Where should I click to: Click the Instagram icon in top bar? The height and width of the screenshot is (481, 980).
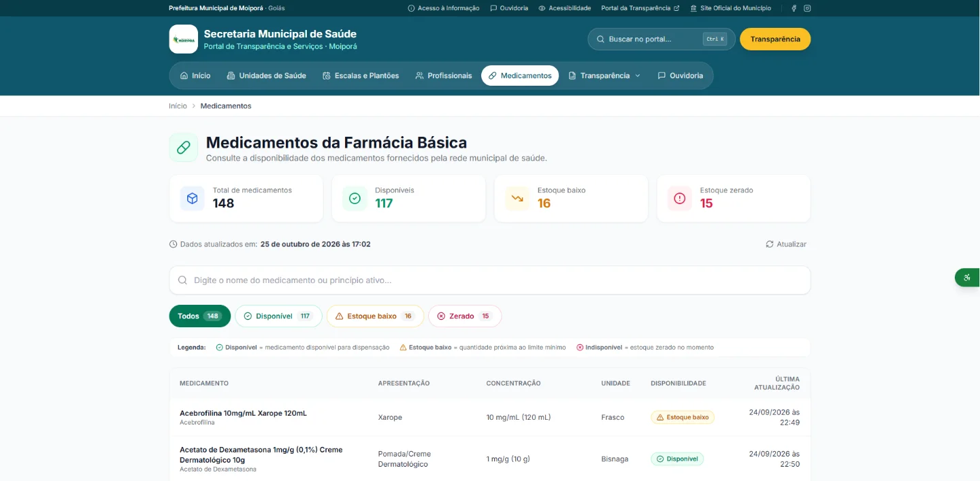[807, 8]
